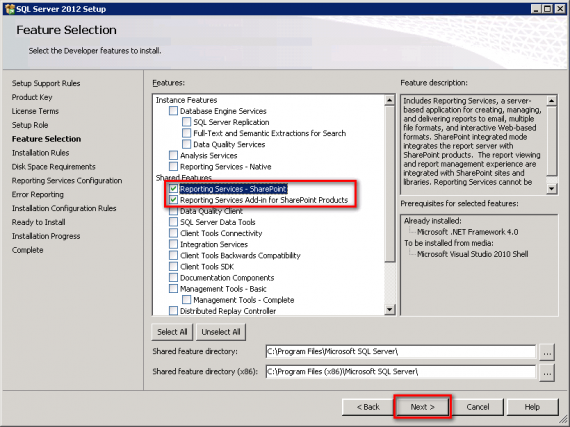Screen dimensions: 570x427
Task: Click the Features list scroll up arrow
Action: click(389, 100)
